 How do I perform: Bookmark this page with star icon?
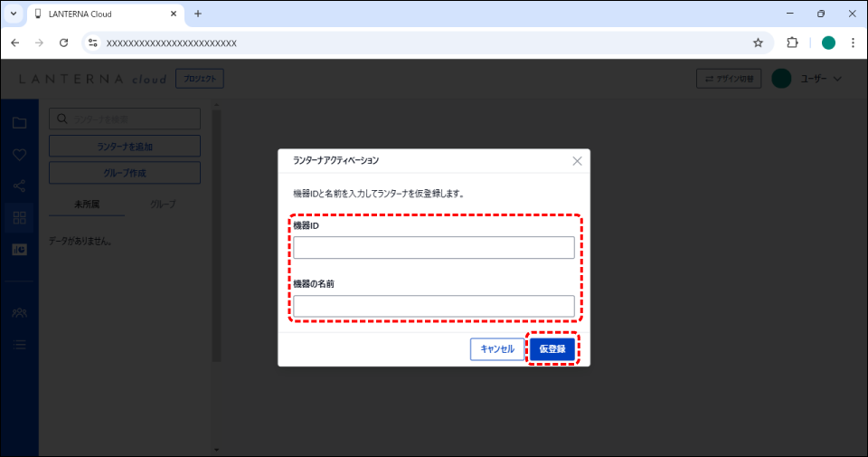tap(758, 43)
